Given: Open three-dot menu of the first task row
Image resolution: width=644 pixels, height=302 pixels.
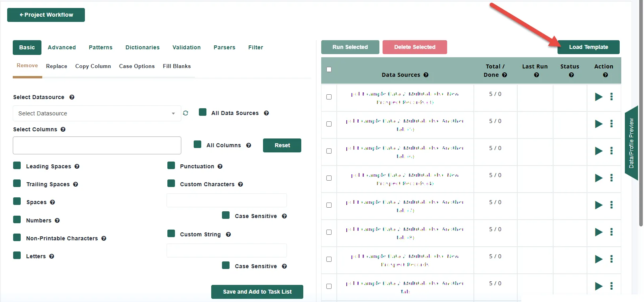Looking at the screenshot, I should [x=611, y=97].
